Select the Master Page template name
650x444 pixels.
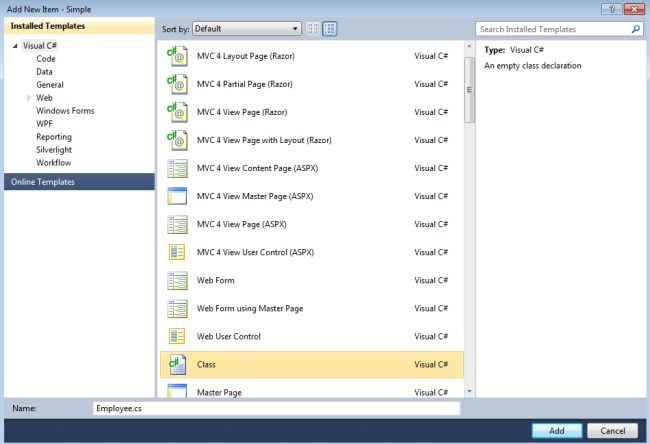pyautogui.click(x=219, y=392)
